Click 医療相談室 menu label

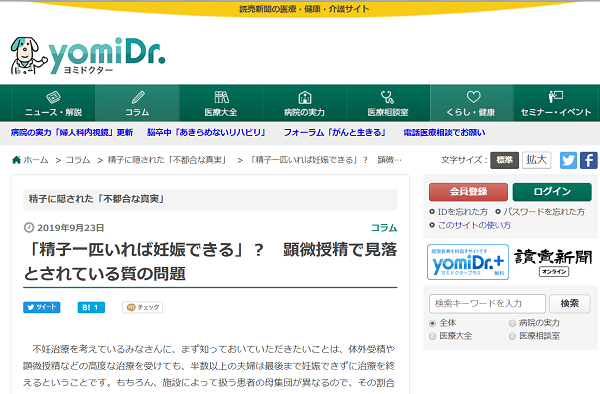(x=388, y=112)
